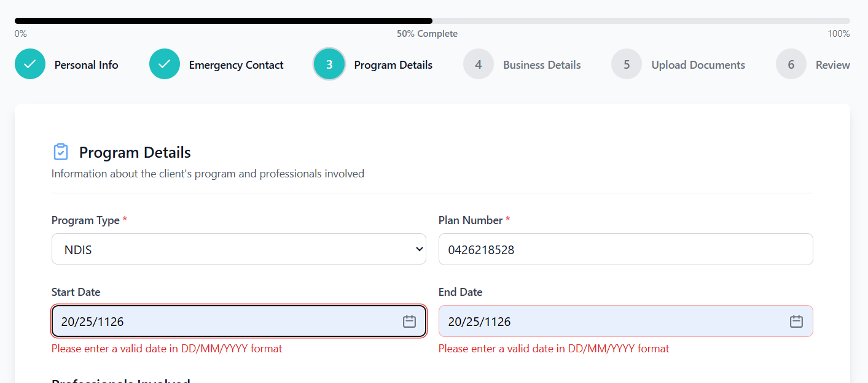This screenshot has width=868, height=383.
Task: Click the 50% complete progress bar
Action: (x=432, y=21)
